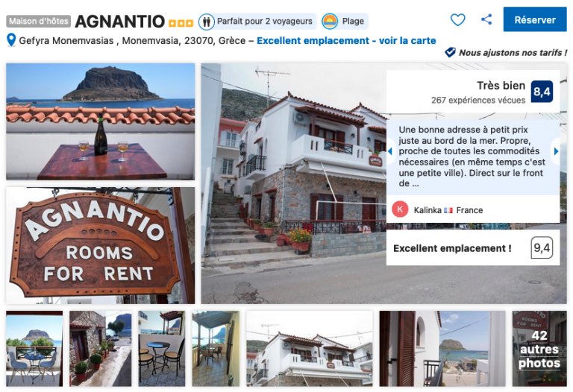Viewport: 573px width, 392px height.
Task: Click the 'Maison d'hôtes' property type tag
Action: pos(38,21)
